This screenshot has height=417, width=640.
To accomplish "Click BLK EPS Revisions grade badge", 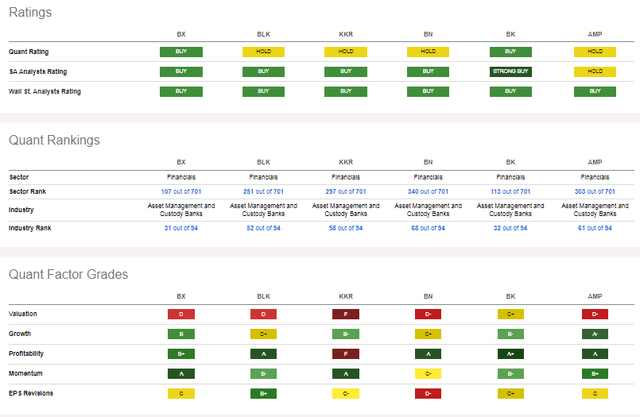I will tap(263, 394).
